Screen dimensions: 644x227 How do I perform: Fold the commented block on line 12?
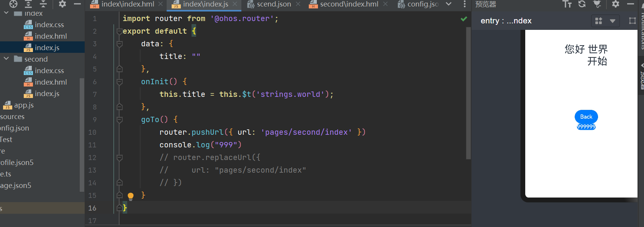(119, 158)
